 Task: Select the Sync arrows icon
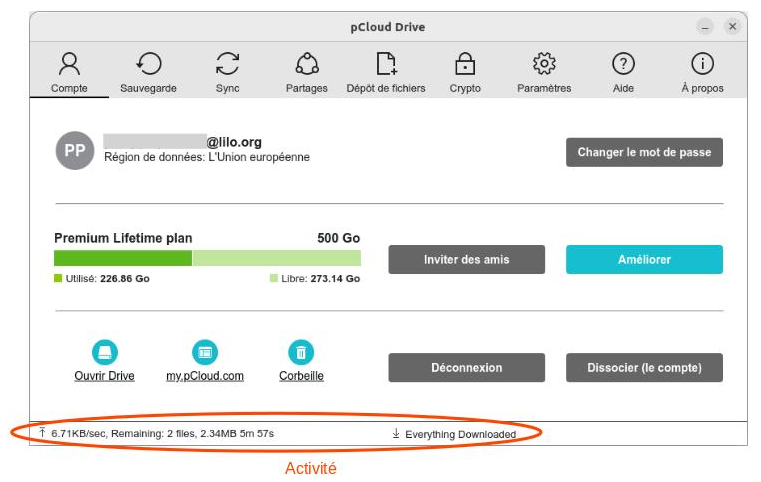228,64
